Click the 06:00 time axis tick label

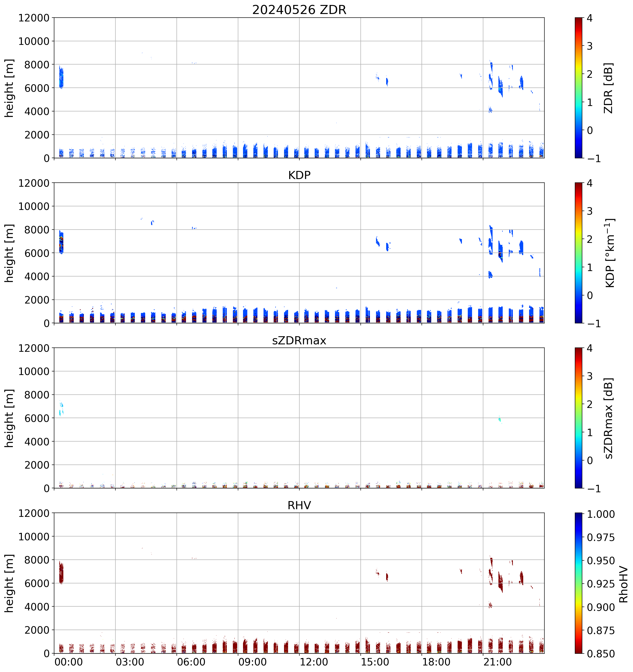click(x=191, y=662)
